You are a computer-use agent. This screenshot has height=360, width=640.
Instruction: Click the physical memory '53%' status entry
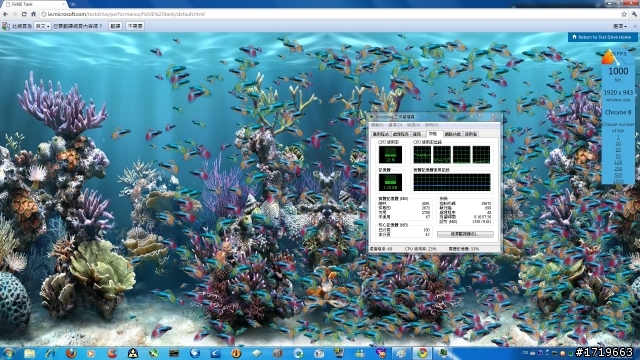pyautogui.click(x=464, y=249)
